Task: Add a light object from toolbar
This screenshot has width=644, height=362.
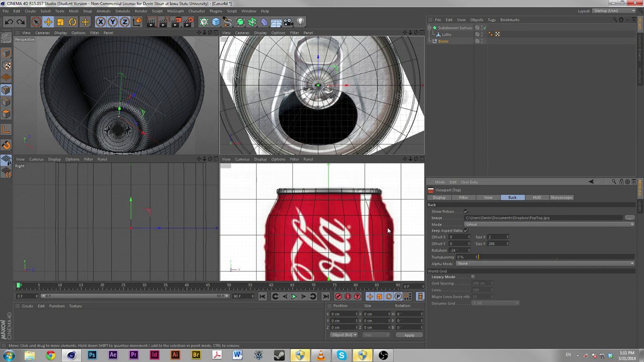Action: click(x=301, y=22)
